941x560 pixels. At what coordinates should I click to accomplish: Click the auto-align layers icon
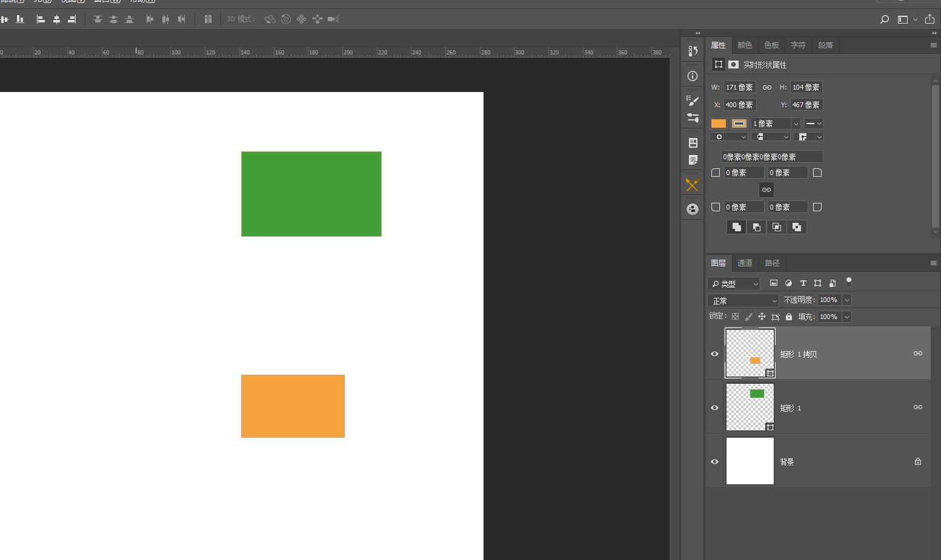[x=208, y=19]
